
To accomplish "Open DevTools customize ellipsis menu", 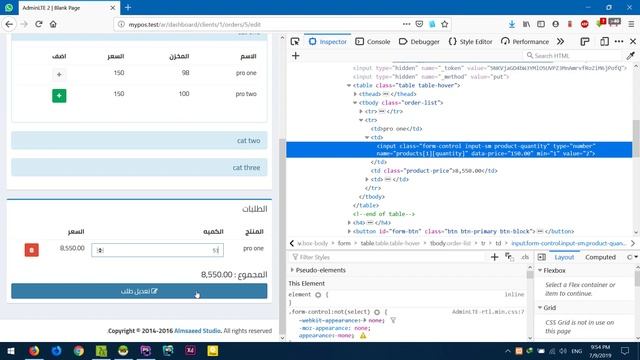I will (x=619, y=42).
